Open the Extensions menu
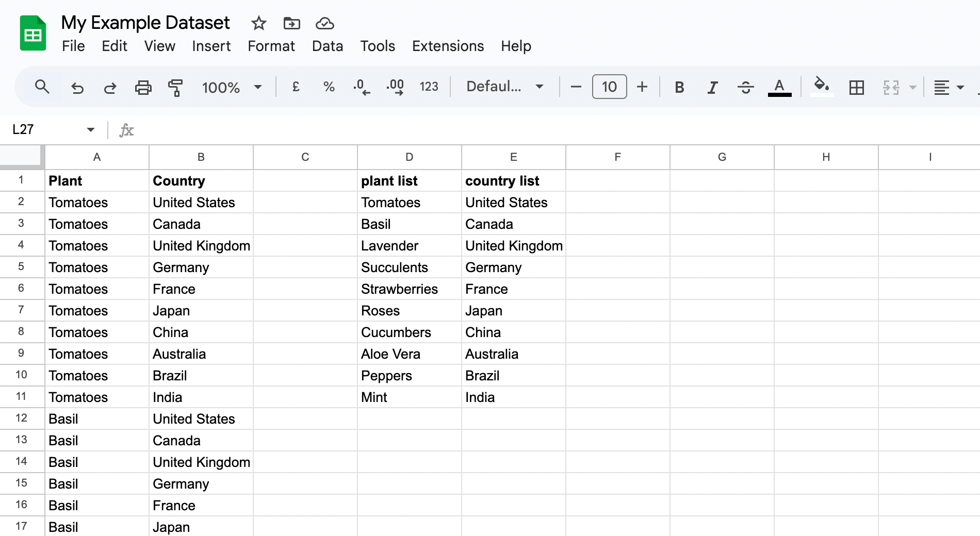Image resolution: width=980 pixels, height=536 pixels. pos(448,46)
